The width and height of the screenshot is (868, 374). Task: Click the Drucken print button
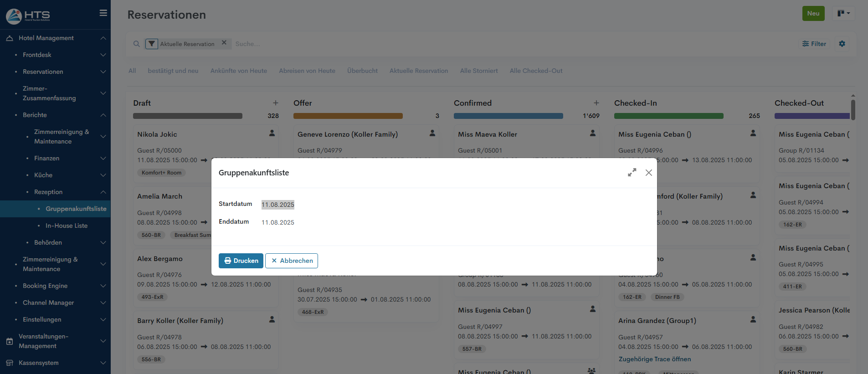click(241, 261)
